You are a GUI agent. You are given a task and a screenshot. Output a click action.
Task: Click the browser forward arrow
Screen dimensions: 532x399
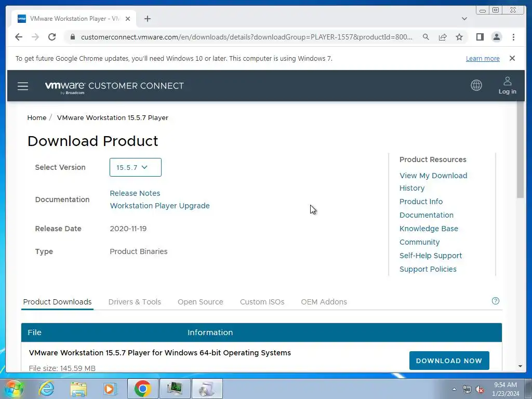point(35,37)
